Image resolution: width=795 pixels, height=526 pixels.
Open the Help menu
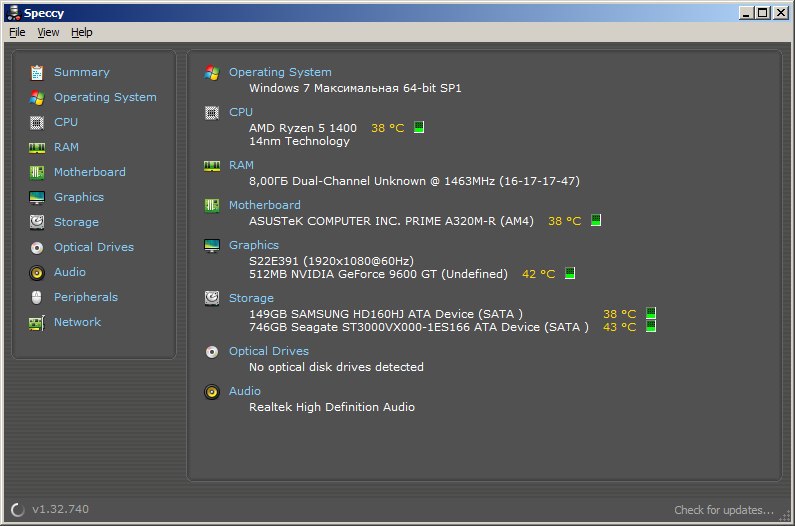[82, 32]
